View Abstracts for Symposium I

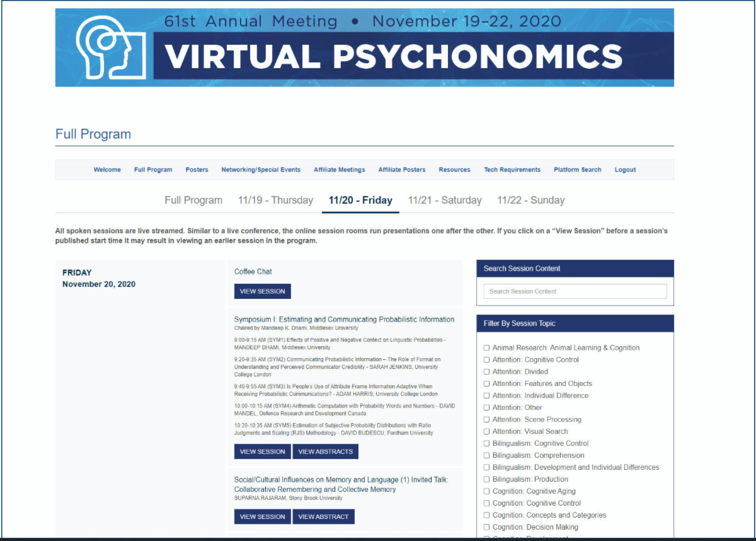[326, 451]
